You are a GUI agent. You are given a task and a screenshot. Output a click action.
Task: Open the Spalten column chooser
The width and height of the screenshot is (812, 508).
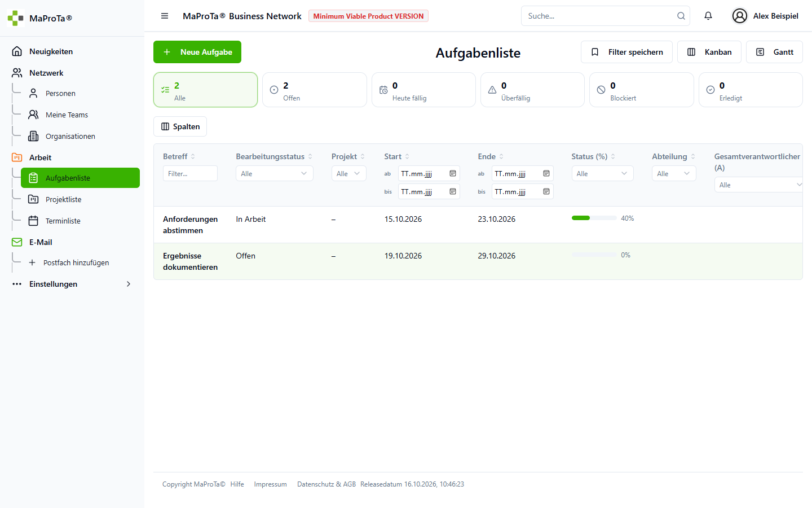[180, 126]
